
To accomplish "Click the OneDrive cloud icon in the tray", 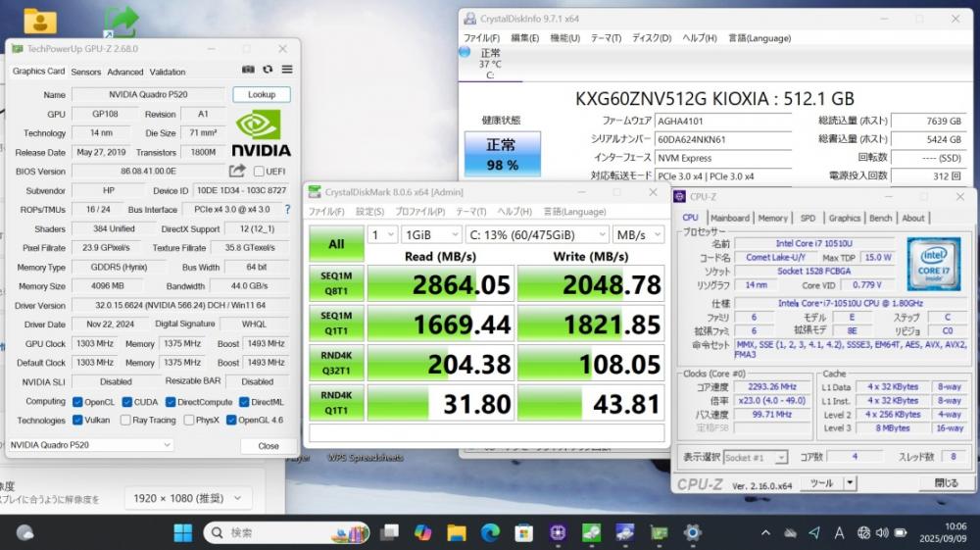I will pyautogui.click(x=791, y=532).
